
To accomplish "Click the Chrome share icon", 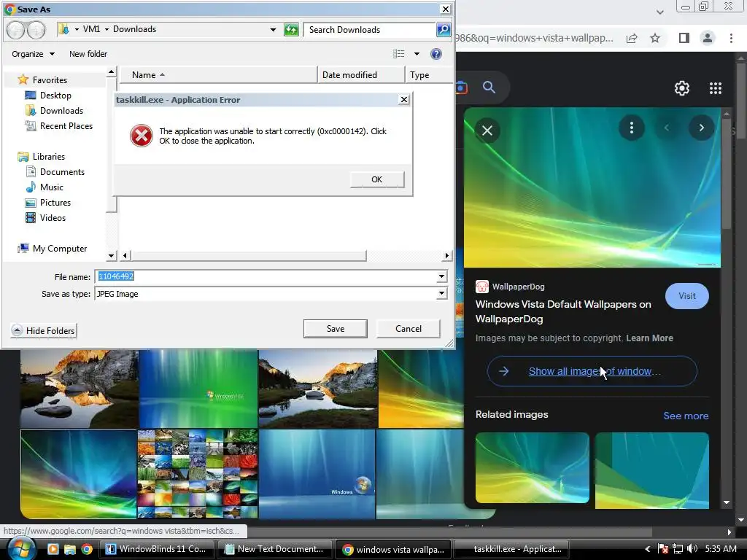I will (x=632, y=38).
